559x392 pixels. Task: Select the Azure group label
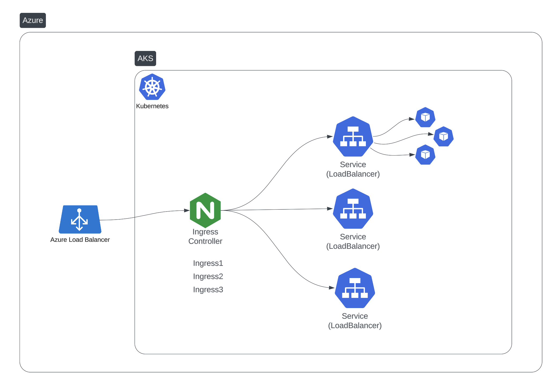33,20
